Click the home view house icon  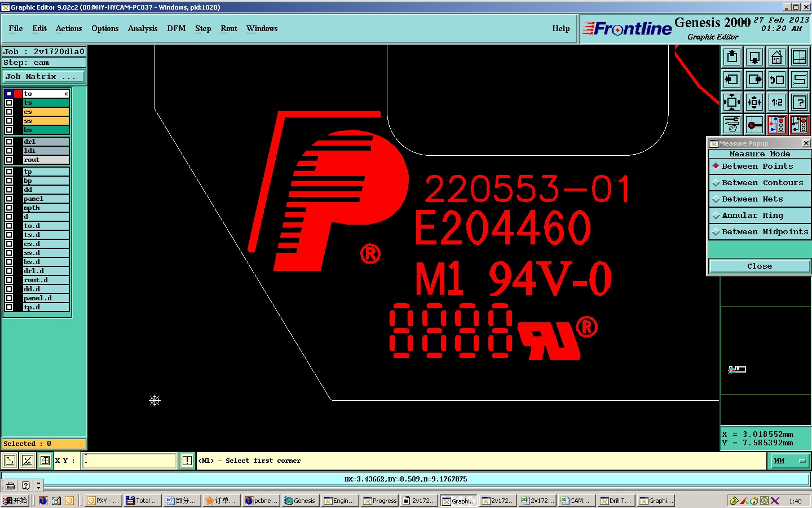[x=777, y=57]
